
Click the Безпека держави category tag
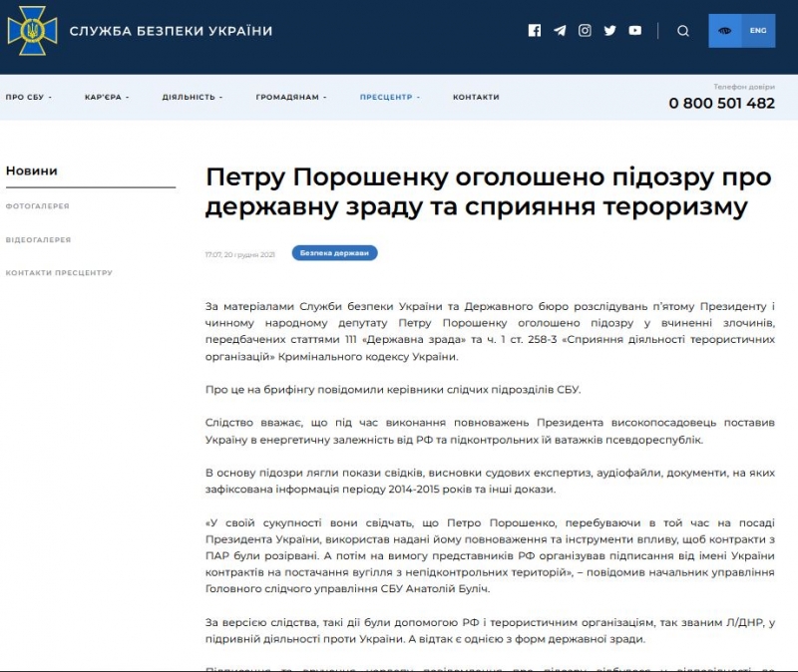334,253
